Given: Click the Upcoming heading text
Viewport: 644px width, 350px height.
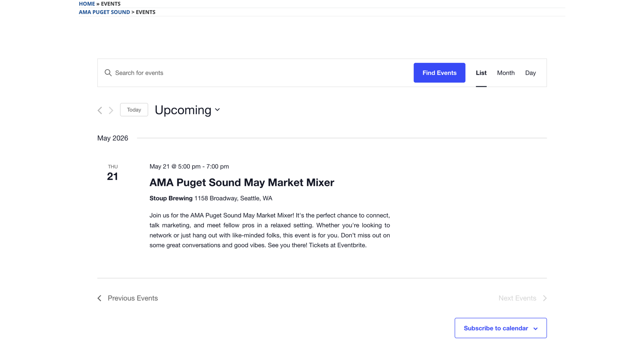Looking at the screenshot, I should click(183, 110).
